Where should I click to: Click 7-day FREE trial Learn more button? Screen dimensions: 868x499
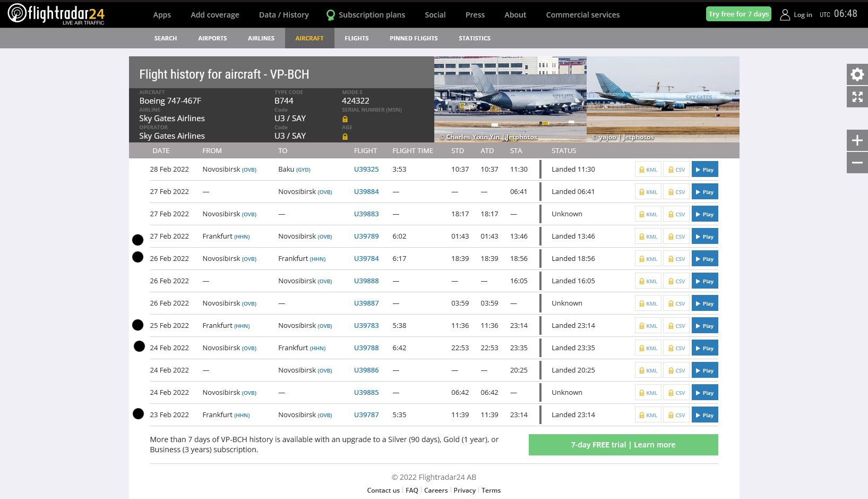pyautogui.click(x=623, y=445)
